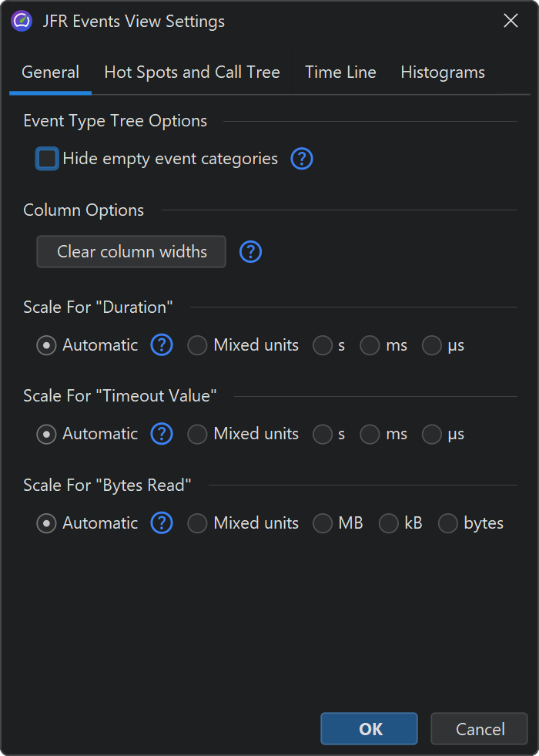Choose MB for Bytes Read scale
This screenshot has height=756, width=539.
[322, 523]
